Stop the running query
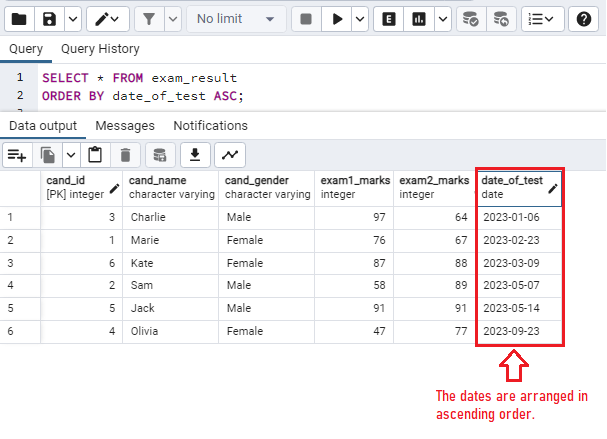This screenshot has height=439, width=607. 306,19
